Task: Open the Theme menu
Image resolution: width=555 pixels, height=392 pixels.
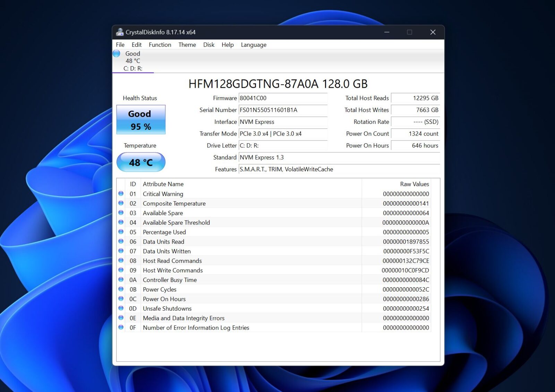Action: click(187, 45)
